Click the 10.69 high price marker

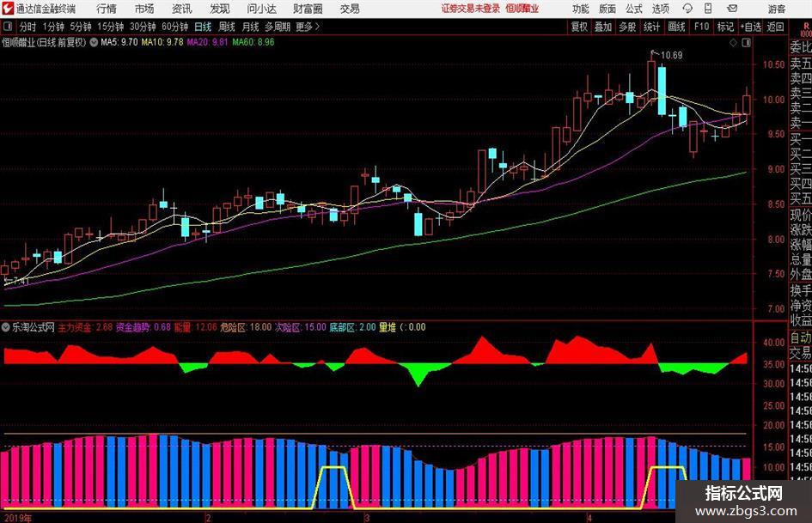[672, 55]
